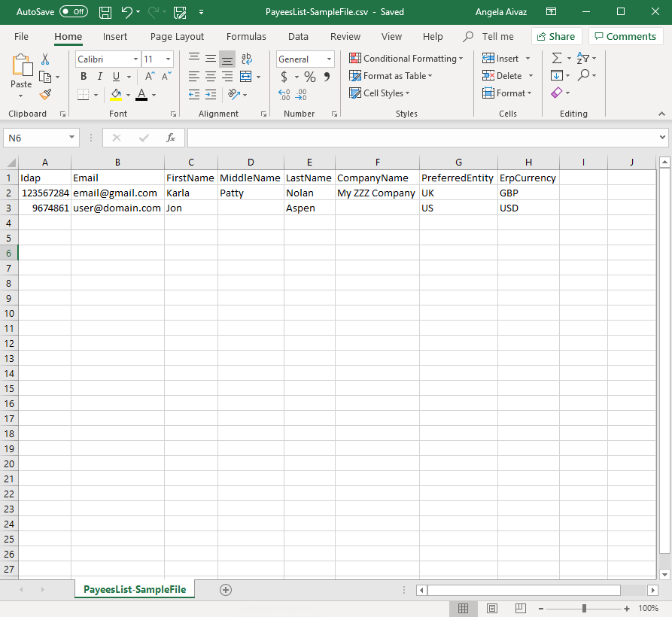Click the Comma Style icon
This screenshot has width=672, height=617.
click(x=326, y=76)
